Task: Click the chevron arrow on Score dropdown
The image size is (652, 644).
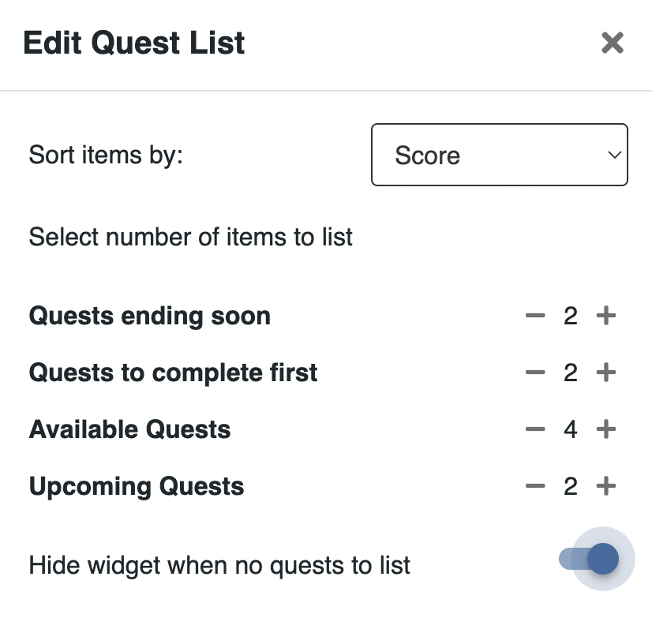Action: [x=614, y=155]
